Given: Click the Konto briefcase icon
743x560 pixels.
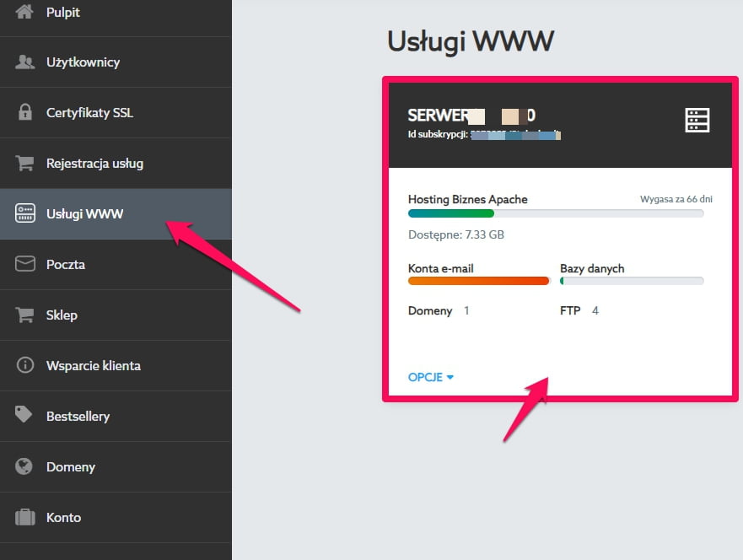Looking at the screenshot, I should click(25, 517).
